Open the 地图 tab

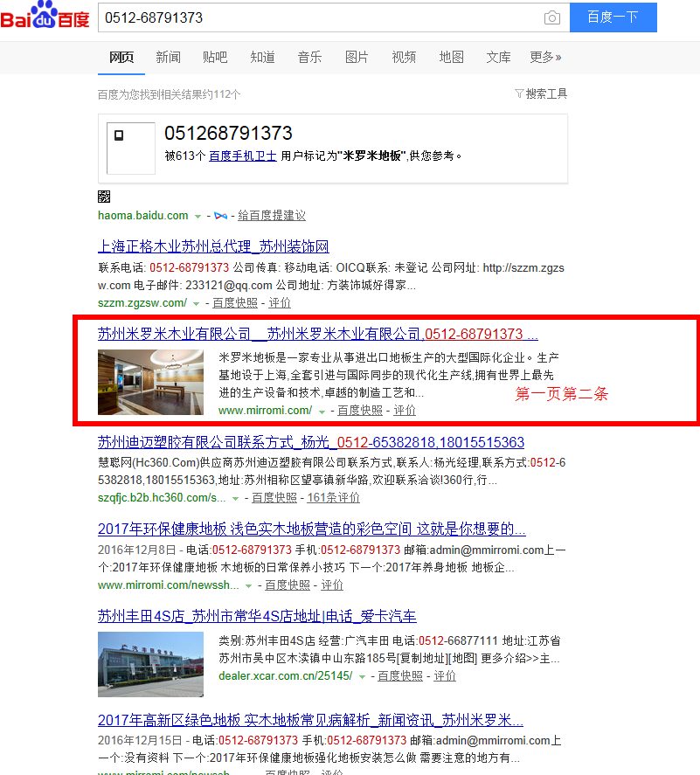click(x=451, y=57)
